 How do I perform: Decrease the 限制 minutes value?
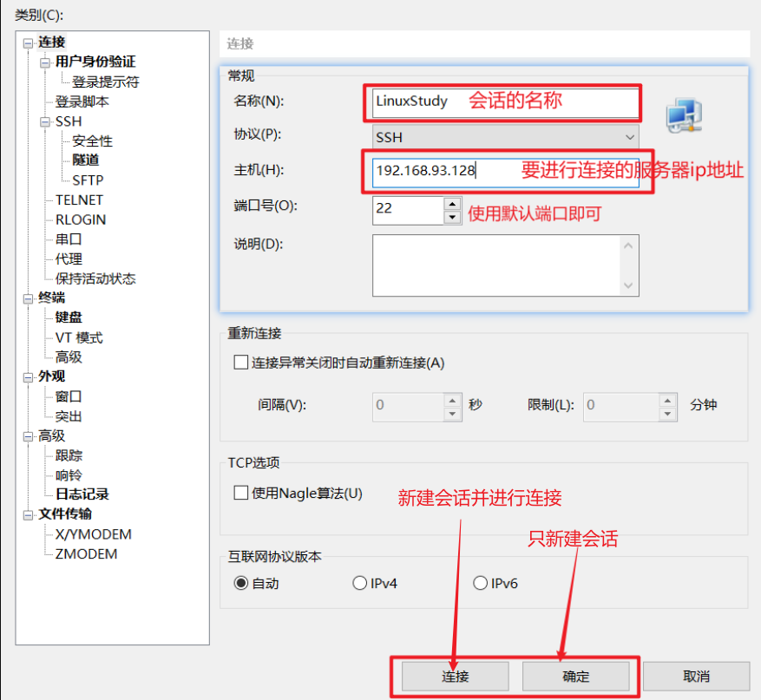pos(668,414)
